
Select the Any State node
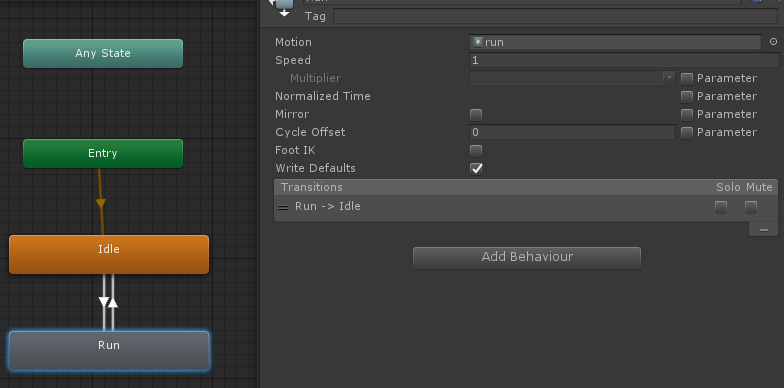click(103, 54)
